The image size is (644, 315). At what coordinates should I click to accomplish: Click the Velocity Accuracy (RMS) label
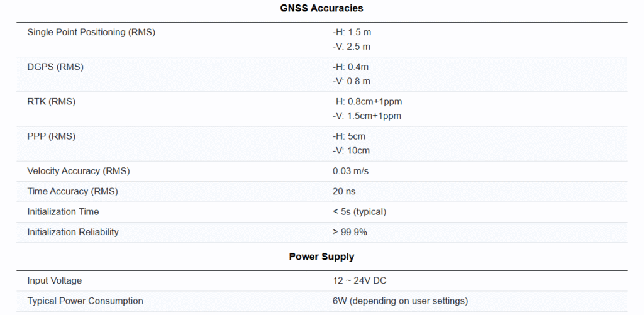79,171
